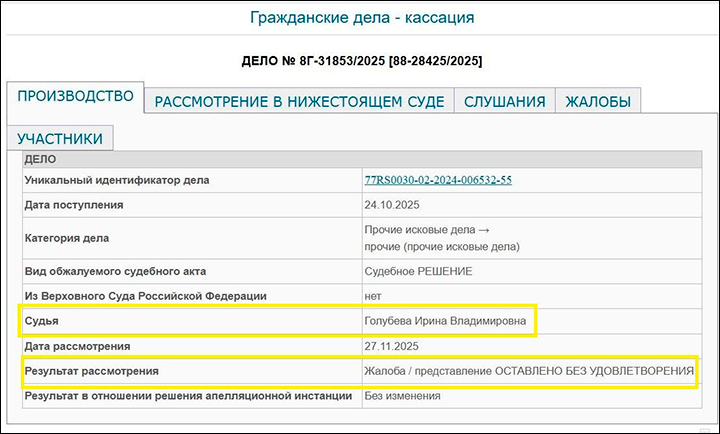720x434 pixels.
Task: Switch to РАССМОТРЕНИЕ В НИЖЕСТОЯЩЕМ СУДЕ tab
Action: [x=299, y=101]
